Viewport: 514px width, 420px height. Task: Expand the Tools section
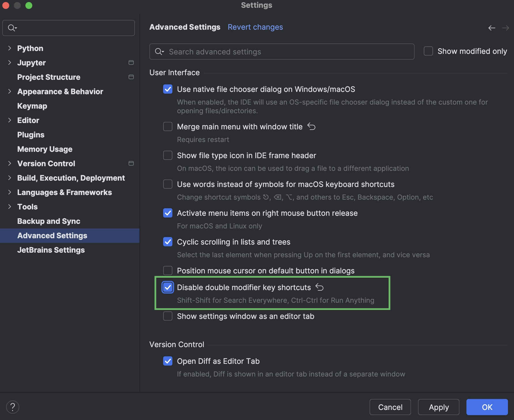click(x=9, y=207)
